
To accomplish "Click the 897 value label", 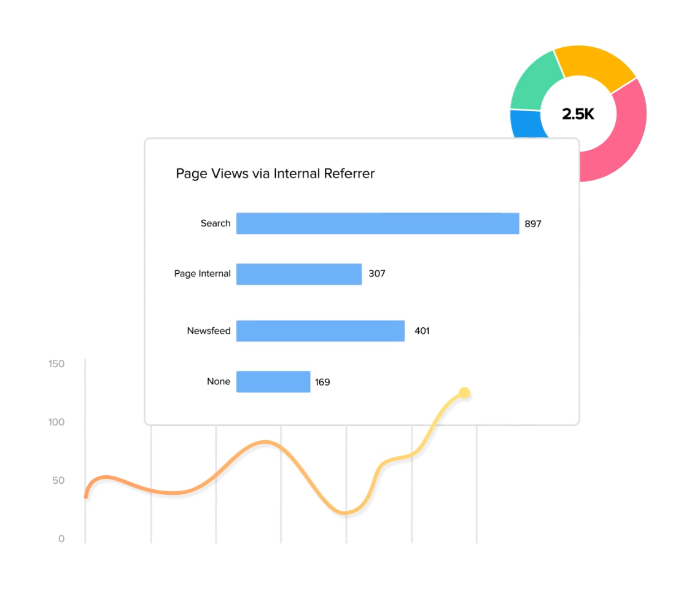I will [x=533, y=224].
